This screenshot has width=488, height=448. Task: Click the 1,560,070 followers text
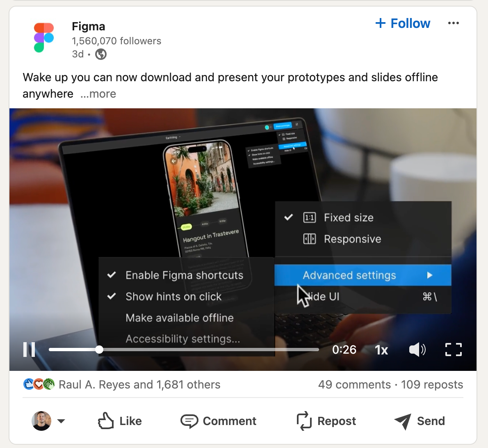(116, 41)
